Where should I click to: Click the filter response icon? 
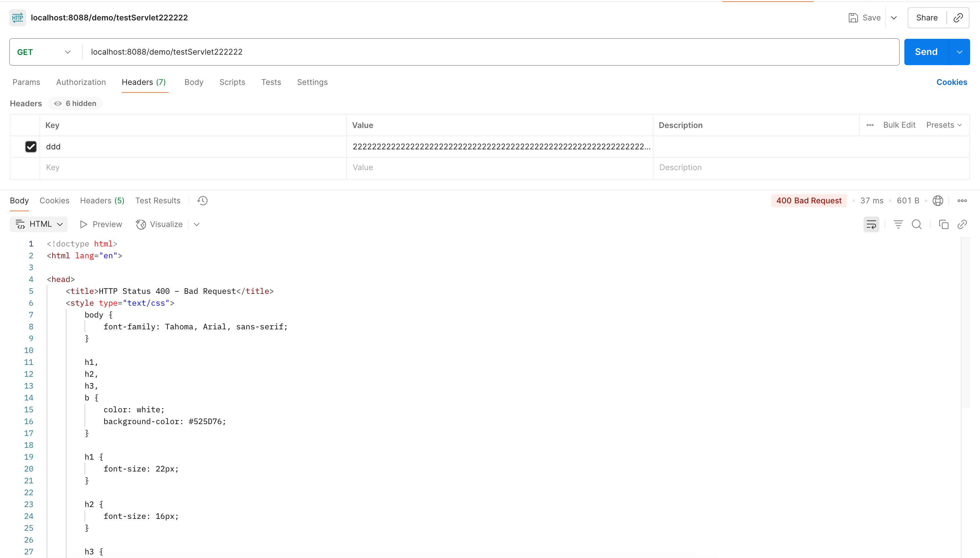coord(898,224)
